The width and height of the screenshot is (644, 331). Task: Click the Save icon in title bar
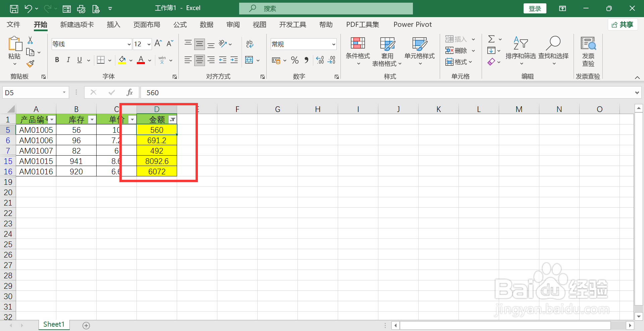14,9
